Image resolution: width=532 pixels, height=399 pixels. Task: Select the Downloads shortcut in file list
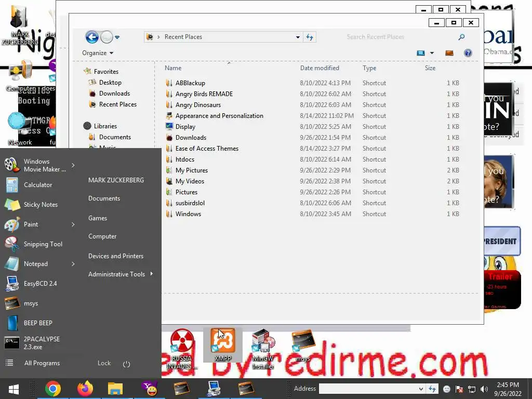pos(191,137)
